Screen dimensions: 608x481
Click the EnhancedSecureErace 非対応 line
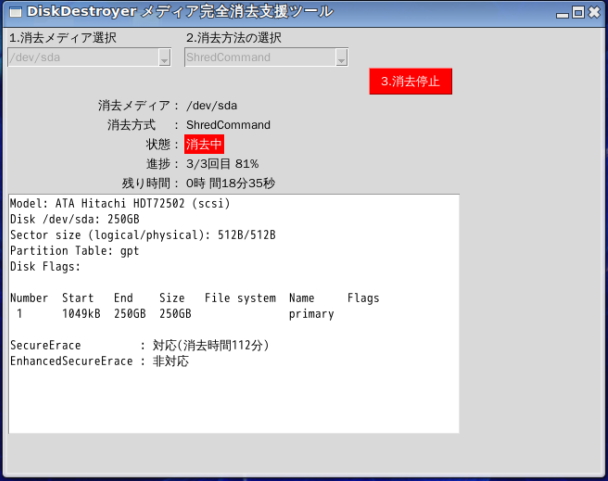pos(99,361)
